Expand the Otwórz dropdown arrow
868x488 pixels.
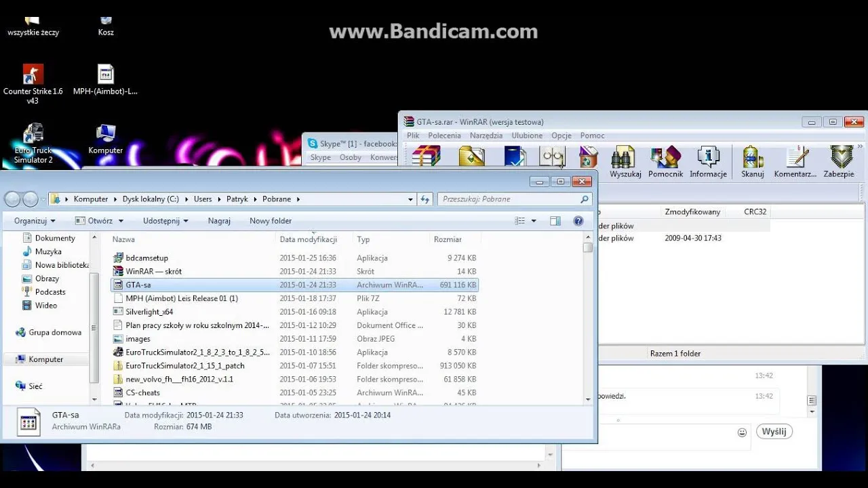tap(121, 221)
